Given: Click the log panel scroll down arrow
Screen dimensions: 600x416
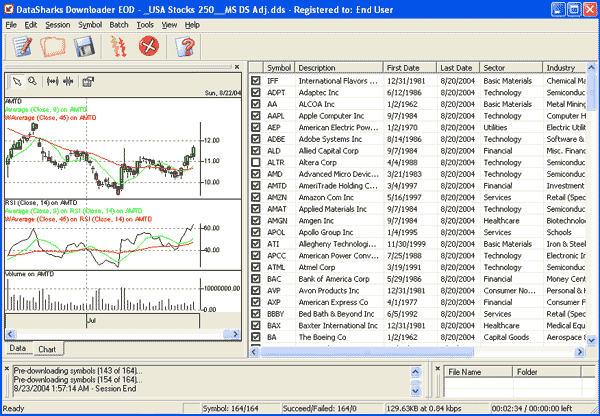Looking at the screenshot, I should (x=416, y=391).
